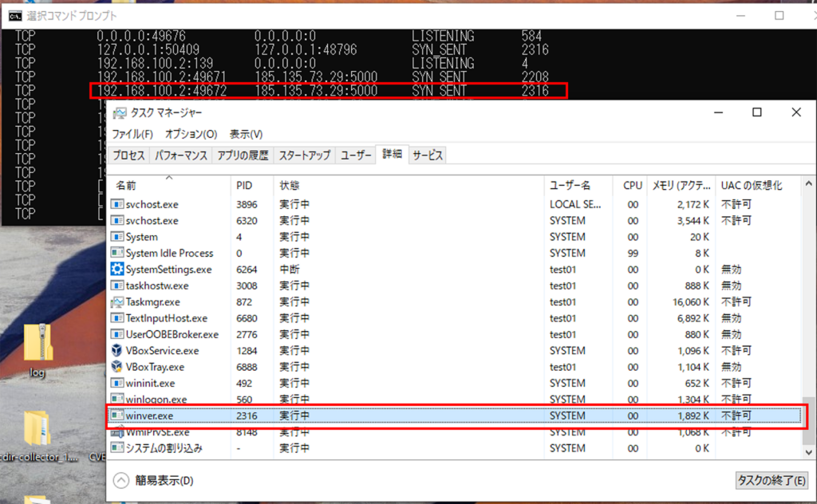Click the 名前 column header to sort
This screenshot has height=504, width=817.
coord(128,184)
